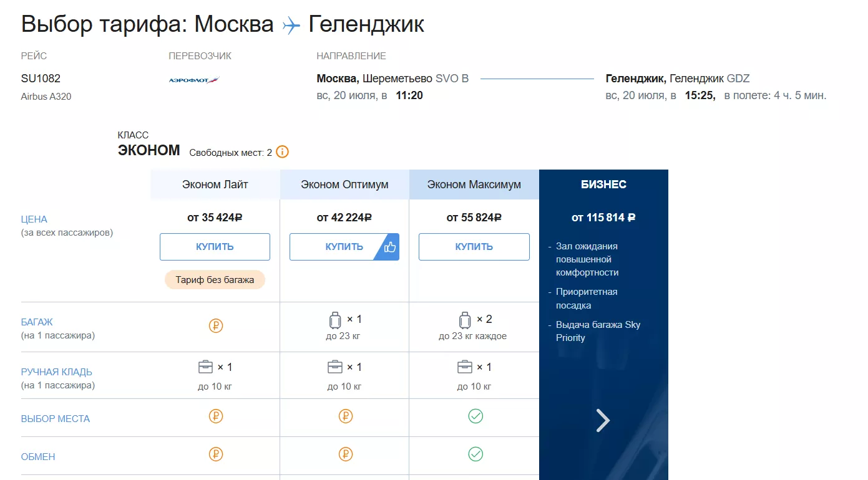Click the free seats info icon
Image resolution: width=868 pixels, height=480 pixels.
coord(283,152)
